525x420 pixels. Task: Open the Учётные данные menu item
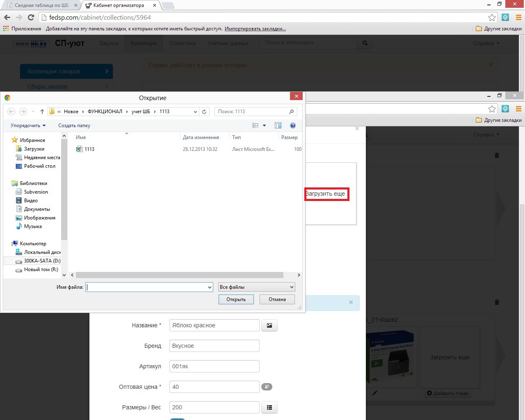tap(228, 43)
